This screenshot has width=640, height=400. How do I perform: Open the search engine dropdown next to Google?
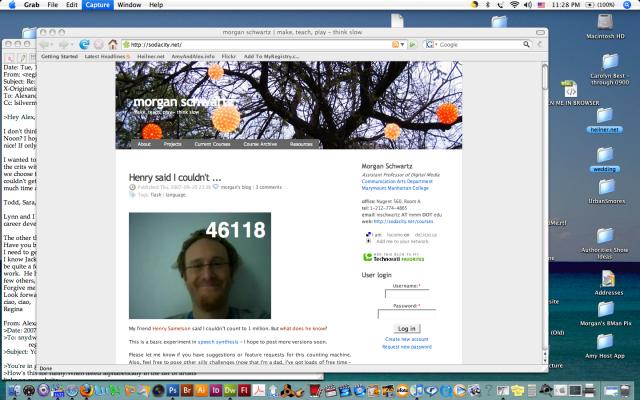click(436, 44)
